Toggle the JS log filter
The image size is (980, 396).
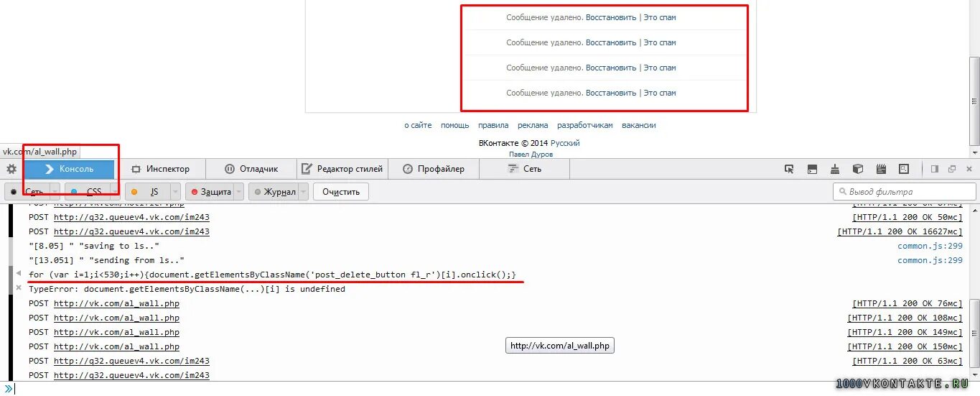[147, 192]
